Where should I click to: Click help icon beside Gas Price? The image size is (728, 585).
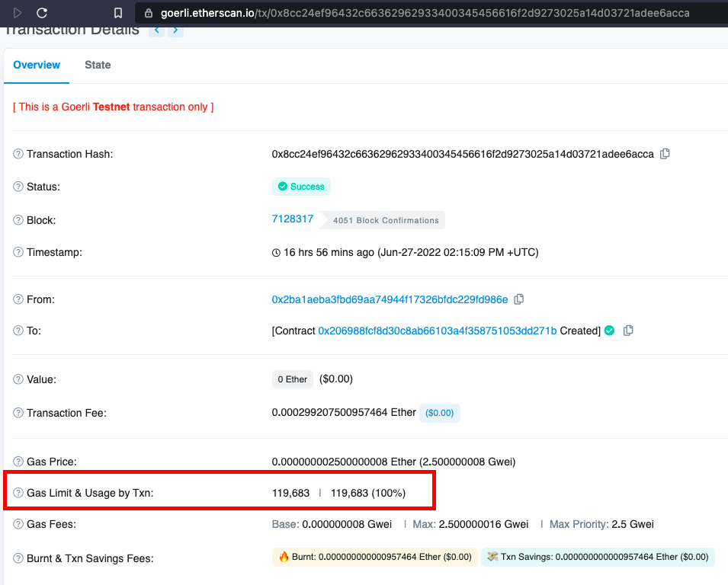[x=18, y=461]
